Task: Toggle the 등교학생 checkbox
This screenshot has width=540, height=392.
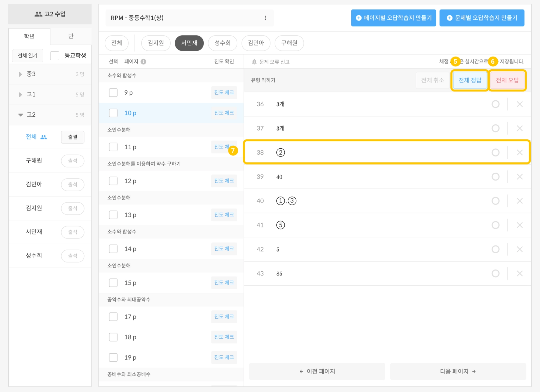Action: tap(55, 56)
